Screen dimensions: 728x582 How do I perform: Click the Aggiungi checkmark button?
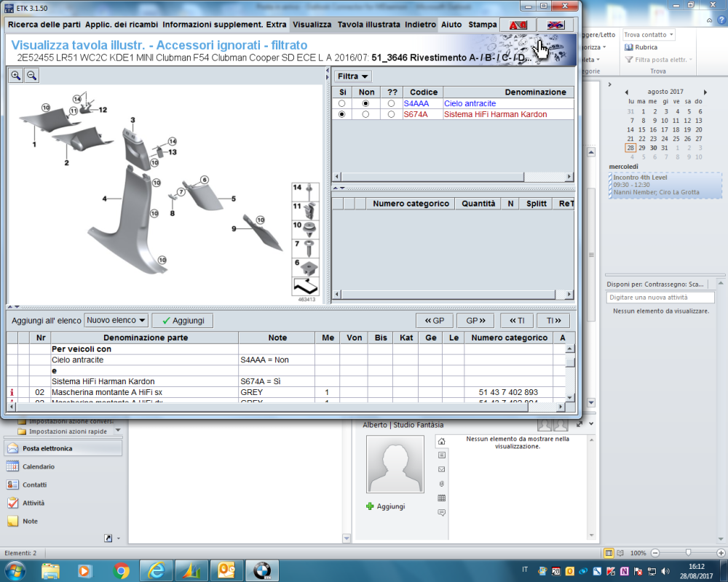coord(183,321)
